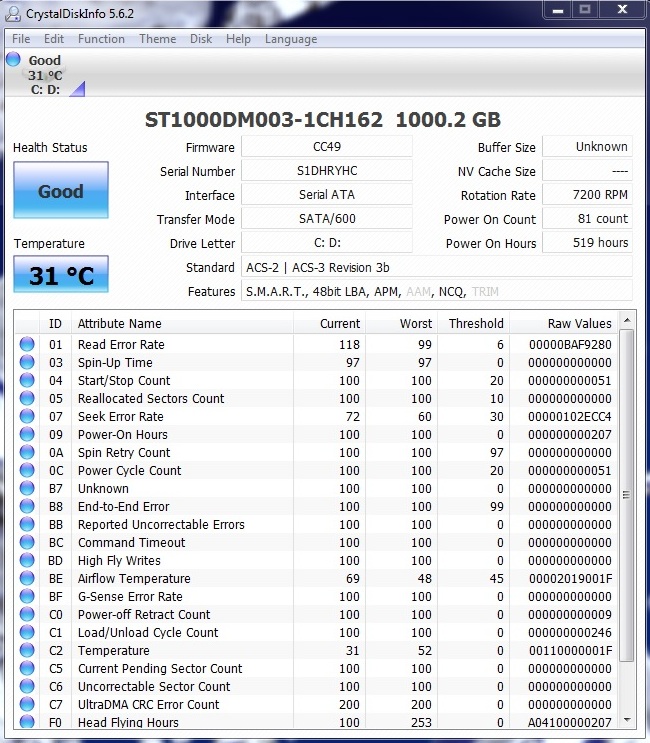Viewport: 650px width, 743px height.
Task: Click status orb for Airflow Temperature
Action: pos(27,578)
